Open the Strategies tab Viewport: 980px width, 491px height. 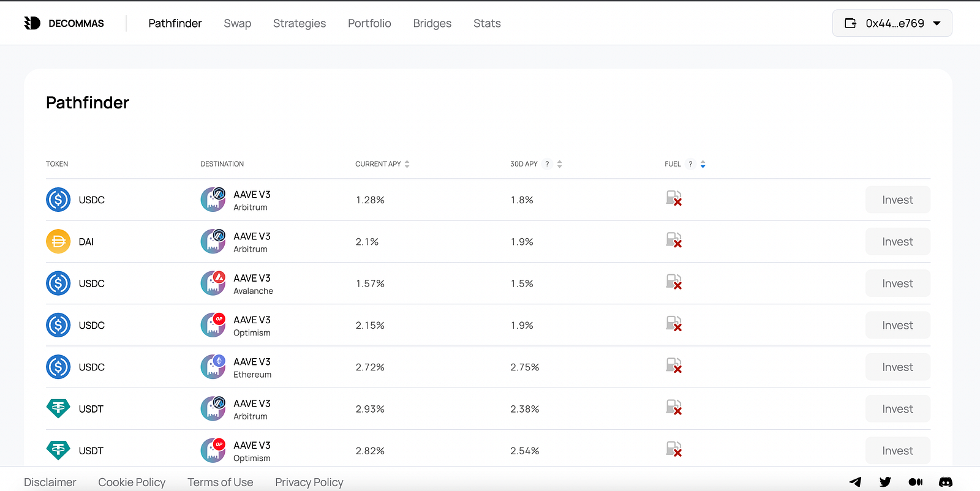point(300,23)
